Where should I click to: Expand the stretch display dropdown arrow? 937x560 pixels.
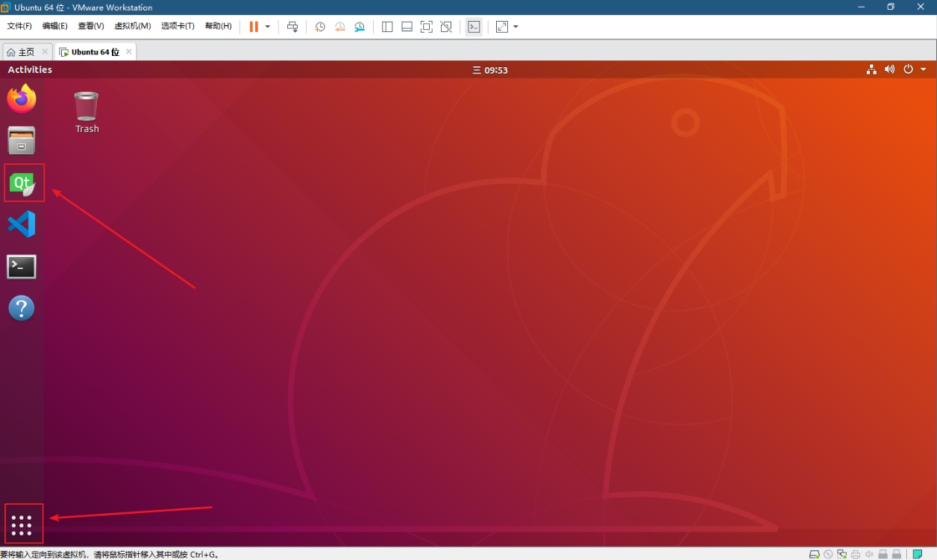(515, 27)
